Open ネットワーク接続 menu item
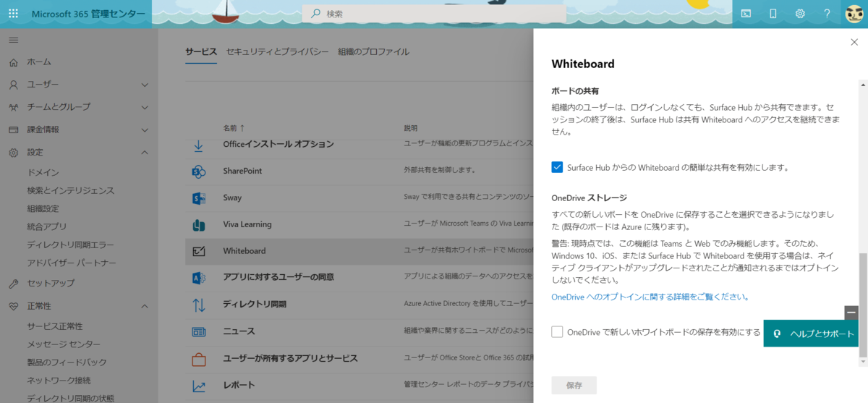The width and height of the screenshot is (868, 403). pos(59,381)
